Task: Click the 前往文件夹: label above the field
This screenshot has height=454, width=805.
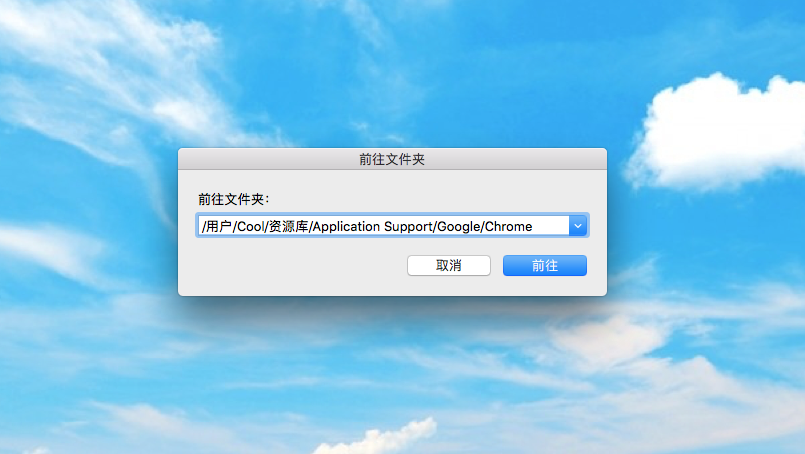Action: point(234,199)
